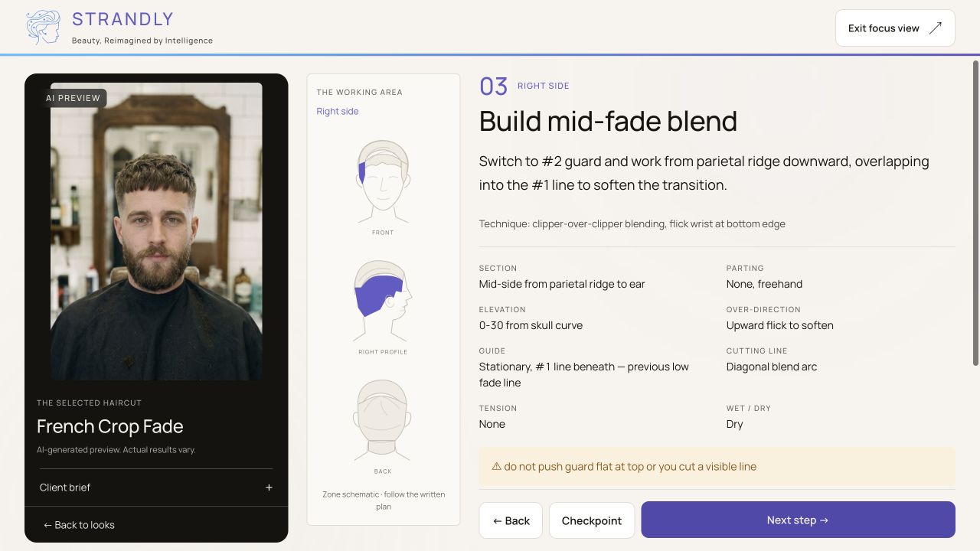This screenshot has height=551, width=980.
Task: Click the guard warning message banner
Action: (717, 467)
